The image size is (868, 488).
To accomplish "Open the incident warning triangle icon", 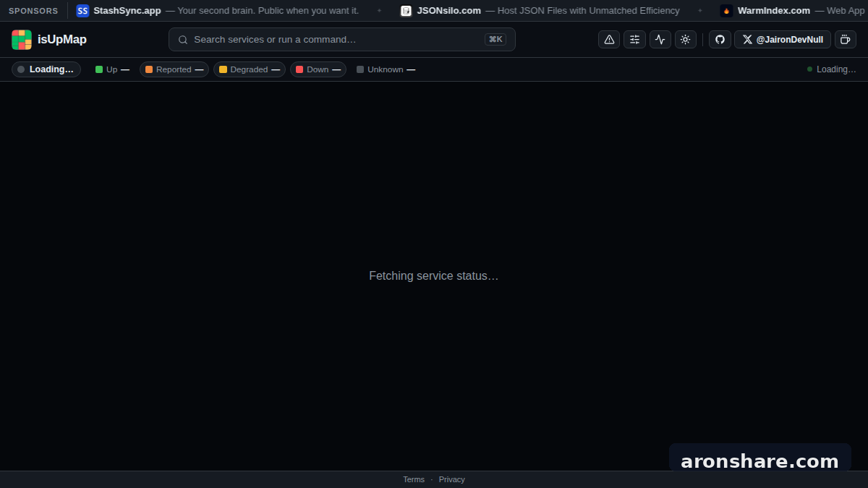I will point(609,40).
